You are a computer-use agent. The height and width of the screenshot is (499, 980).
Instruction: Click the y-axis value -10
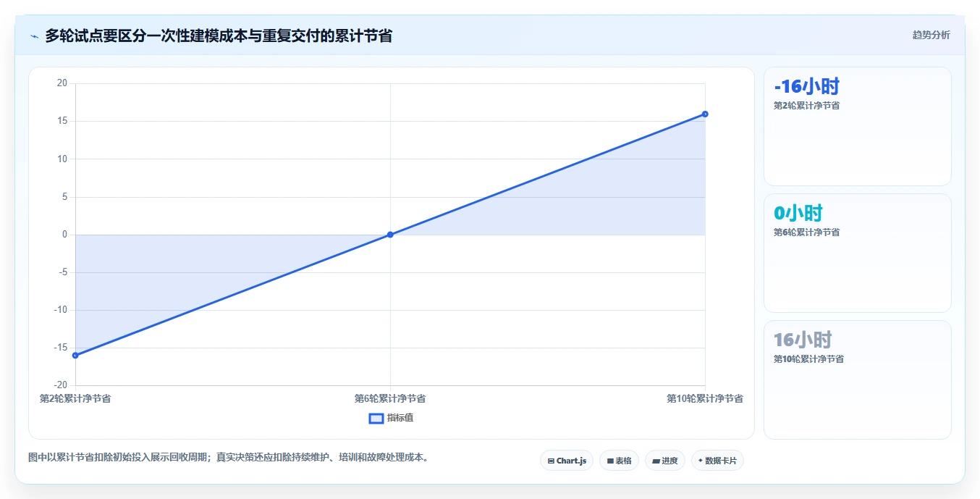(x=61, y=310)
